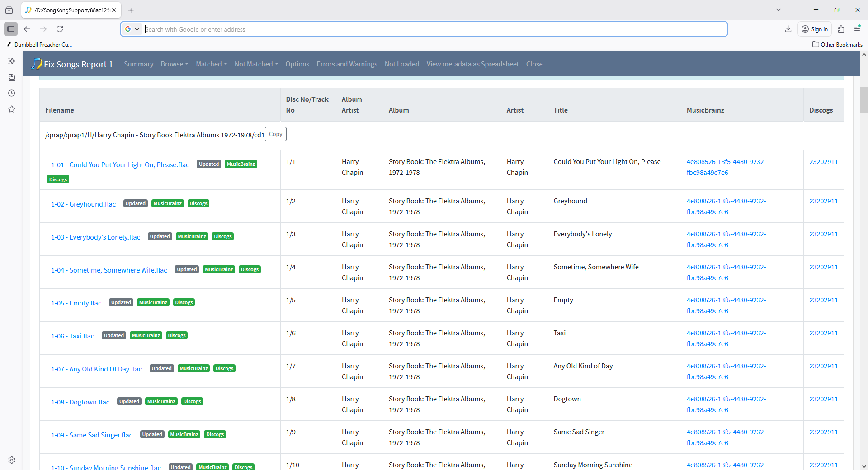The height and width of the screenshot is (470, 868).
Task: Open a new tab with plus button
Action: coord(131,10)
